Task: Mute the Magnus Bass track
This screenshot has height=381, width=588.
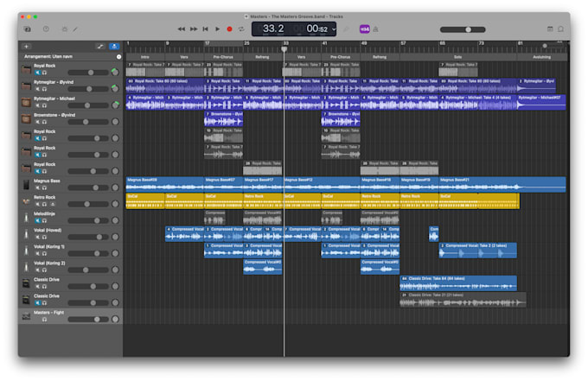Action: (x=37, y=187)
